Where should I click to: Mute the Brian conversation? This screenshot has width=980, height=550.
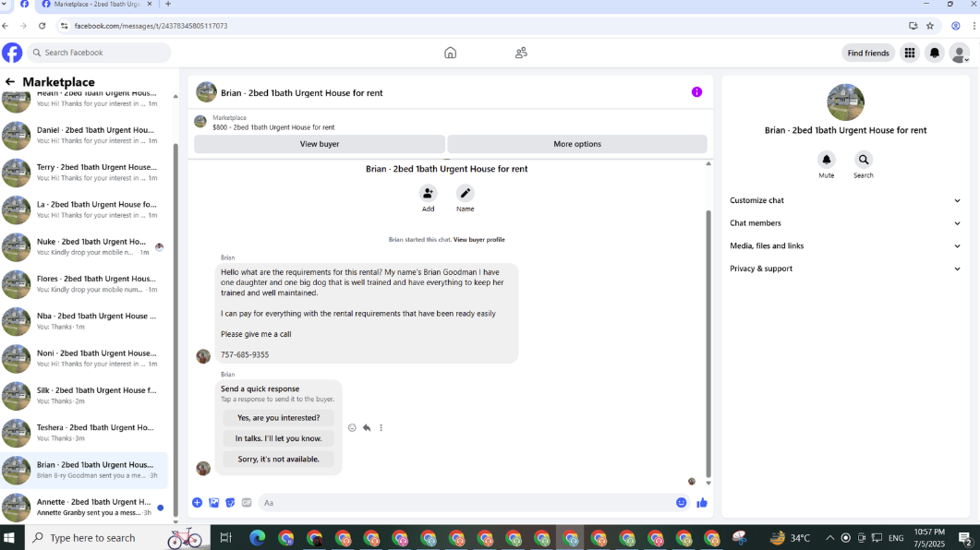(x=827, y=160)
